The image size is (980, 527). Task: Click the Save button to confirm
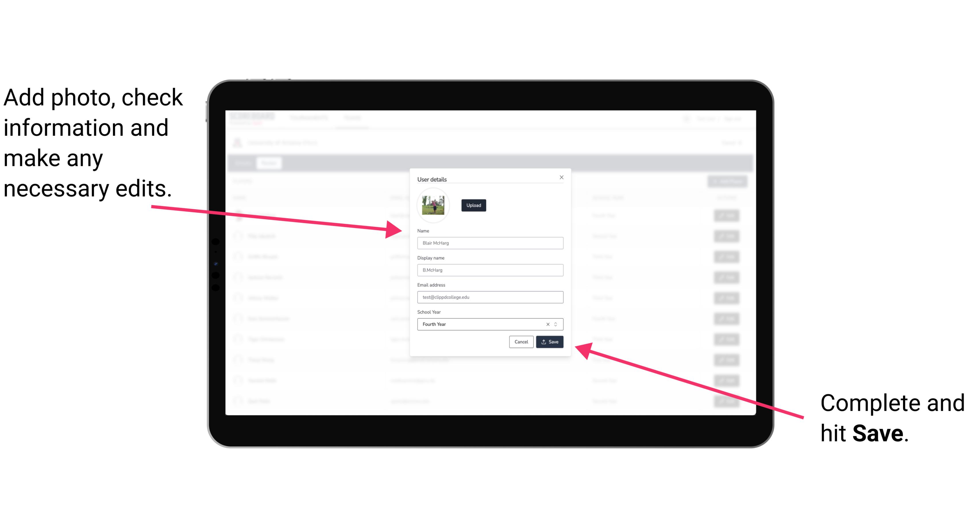click(x=549, y=342)
